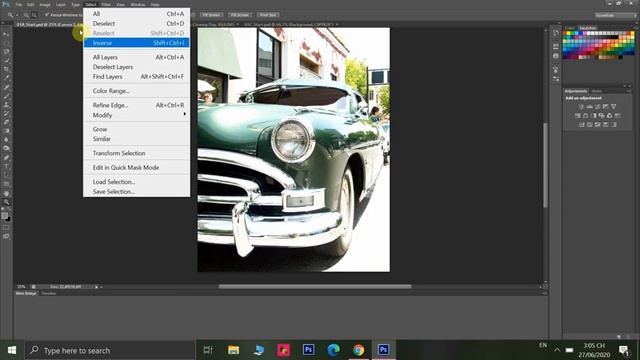
Task: Open the Essentials workspace dropdown
Action: coord(615,15)
